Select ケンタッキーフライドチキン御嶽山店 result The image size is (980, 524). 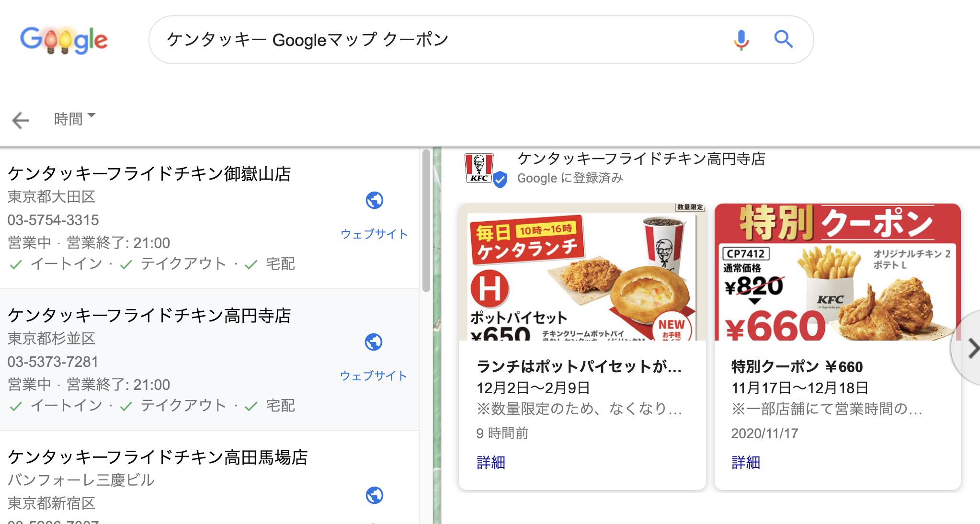[x=209, y=218]
